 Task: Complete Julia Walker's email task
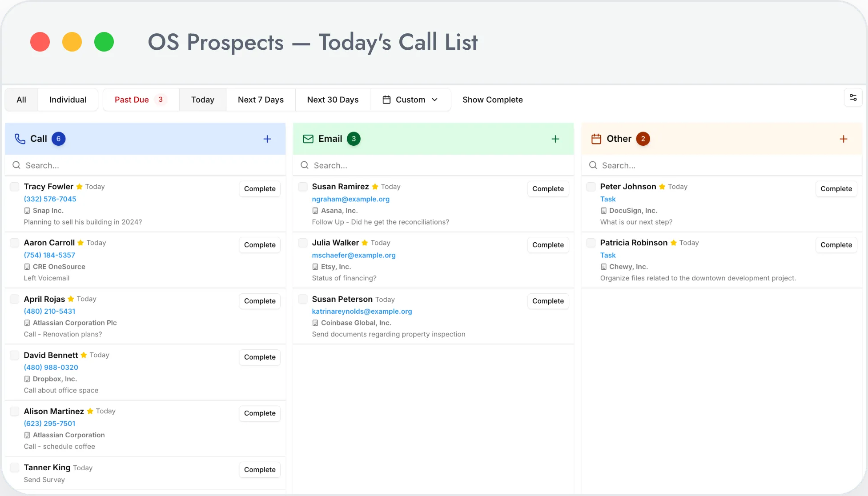coord(548,245)
